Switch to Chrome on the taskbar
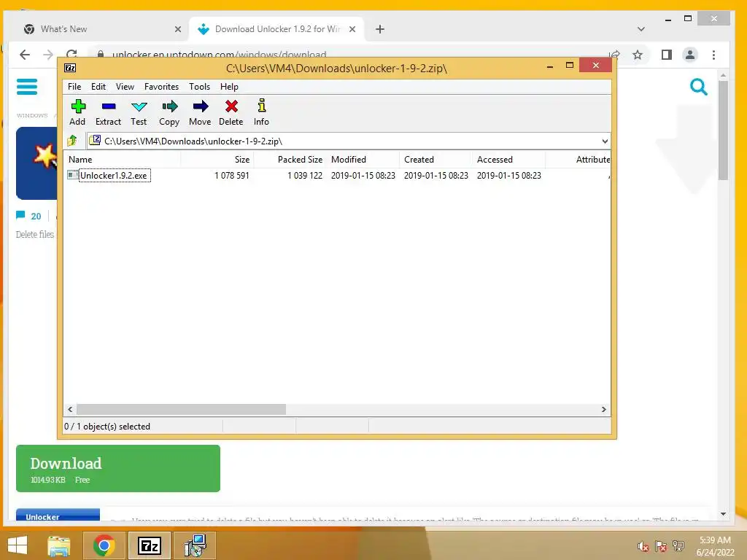This screenshot has width=747, height=560. (x=104, y=545)
